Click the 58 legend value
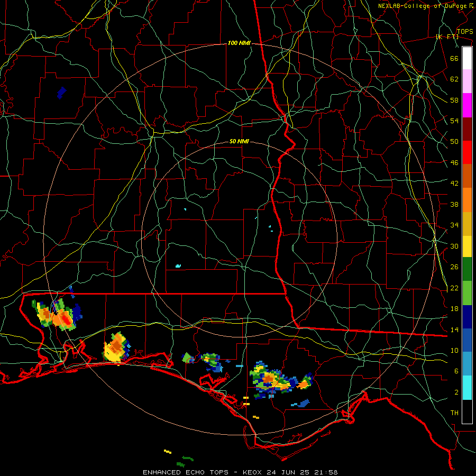 454,100
